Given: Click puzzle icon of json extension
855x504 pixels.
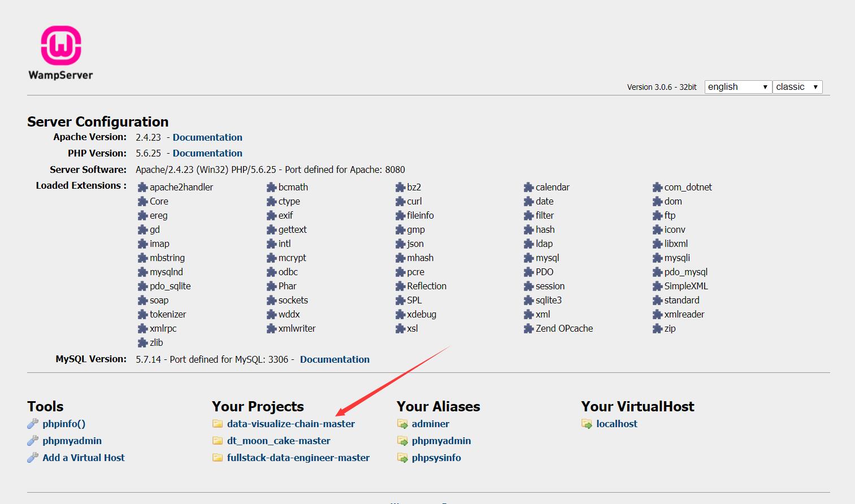Looking at the screenshot, I should [400, 244].
